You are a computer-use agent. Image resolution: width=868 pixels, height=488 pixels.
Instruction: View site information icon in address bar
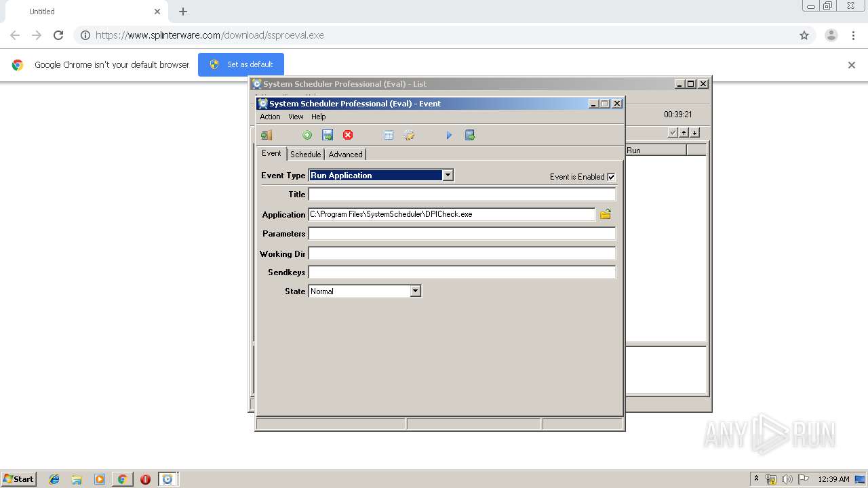[x=85, y=35]
